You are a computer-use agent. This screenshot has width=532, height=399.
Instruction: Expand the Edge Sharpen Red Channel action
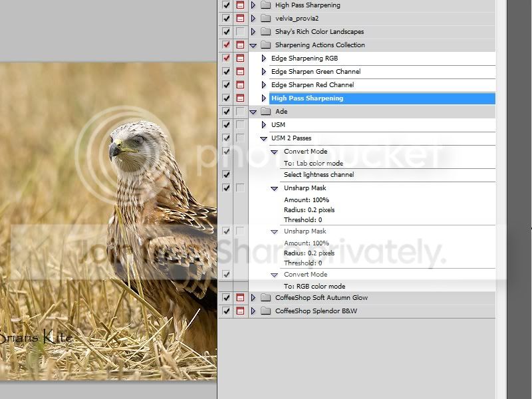(x=264, y=85)
